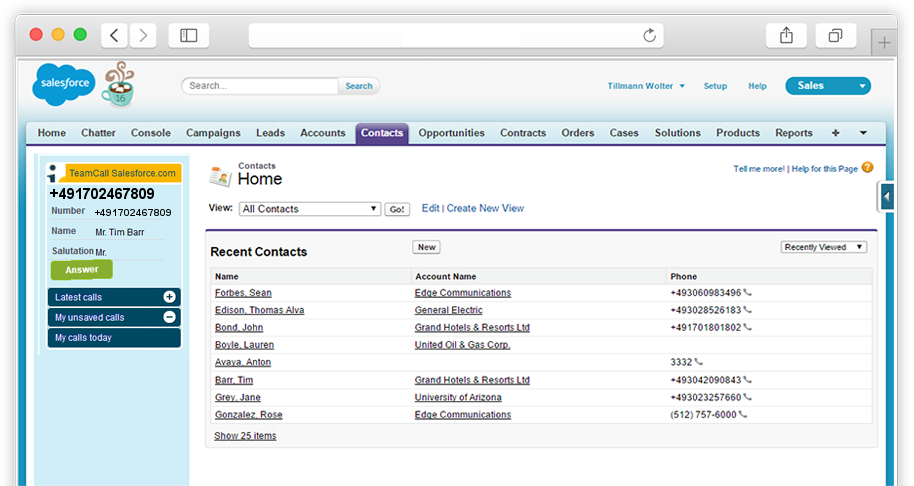Create a contact with New button
The height and width of the screenshot is (486, 914).
(427, 247)
